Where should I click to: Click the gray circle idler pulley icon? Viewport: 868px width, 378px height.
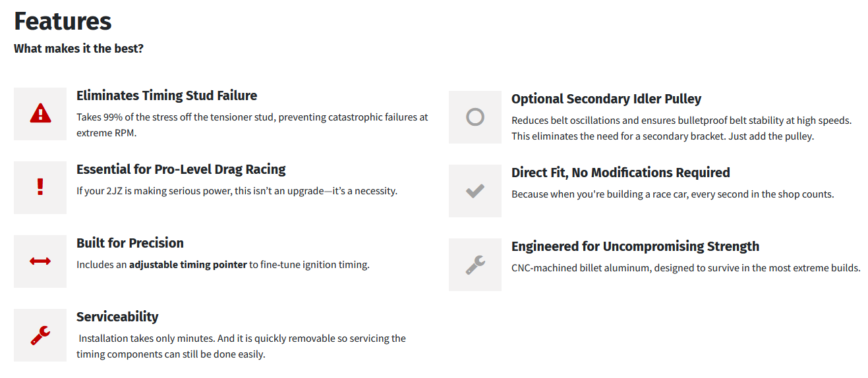click(x=475, y=117)
